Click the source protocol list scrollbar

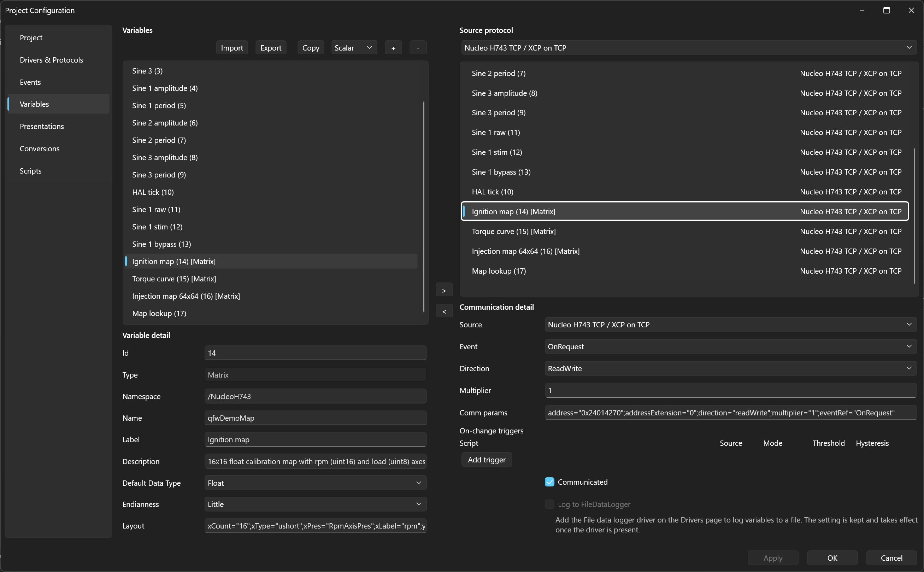(914, 216)
